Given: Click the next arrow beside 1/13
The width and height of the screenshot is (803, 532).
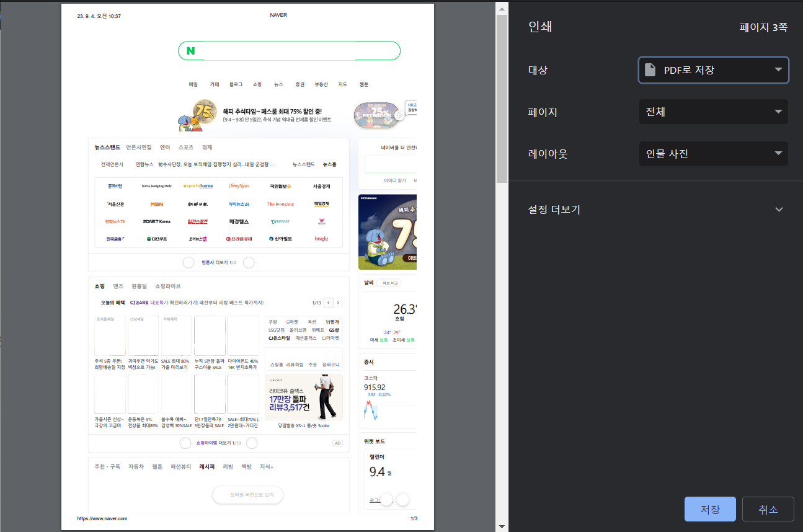Looking at the screenshot, I should (x=338, y=303).
